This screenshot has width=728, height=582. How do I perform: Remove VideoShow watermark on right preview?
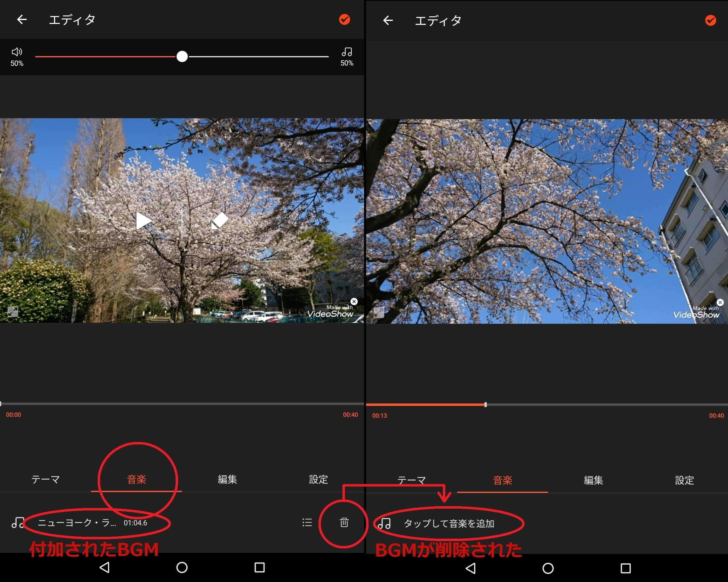(x=720, y=302)
